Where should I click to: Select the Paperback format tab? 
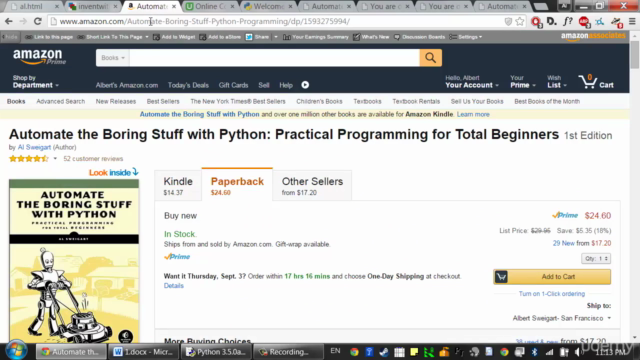[237, 185]
